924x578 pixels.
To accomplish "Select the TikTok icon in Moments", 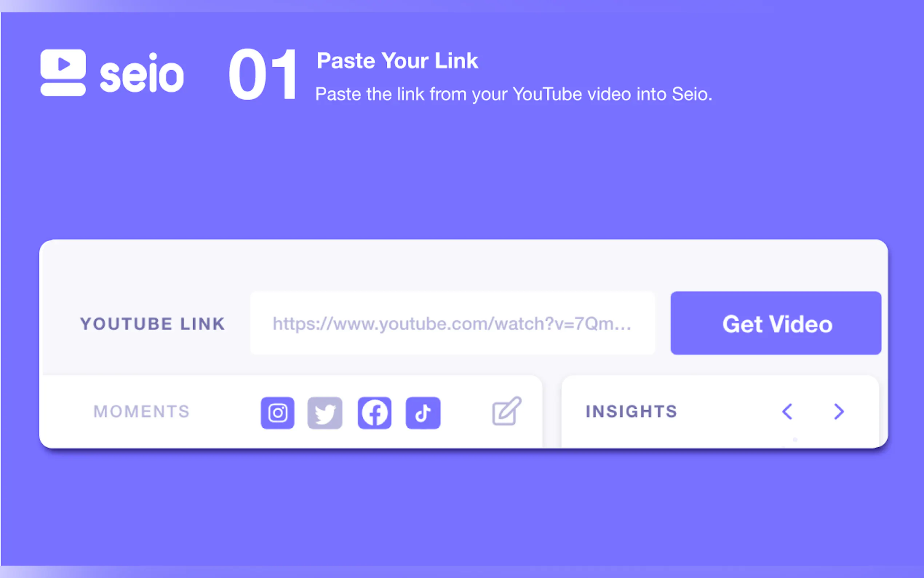I will coord(423,413).
